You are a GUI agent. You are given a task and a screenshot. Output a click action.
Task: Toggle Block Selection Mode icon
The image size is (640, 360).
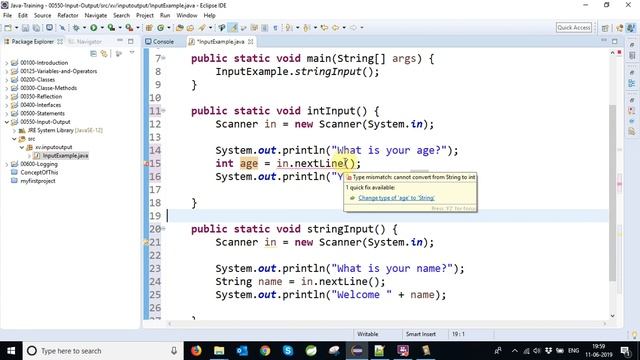(x=264, y=28)
